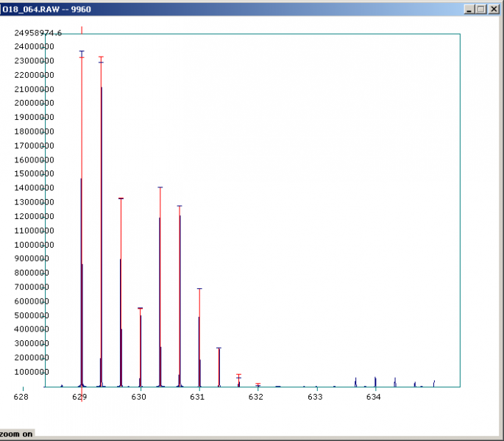The image size is (504, 441).
Task: Click the small blue peak at m/z 634
Action: pos(375,381)
